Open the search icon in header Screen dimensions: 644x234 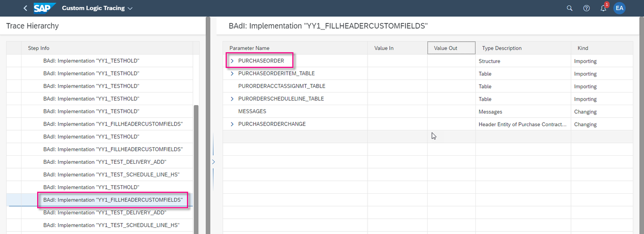point(569,8)
